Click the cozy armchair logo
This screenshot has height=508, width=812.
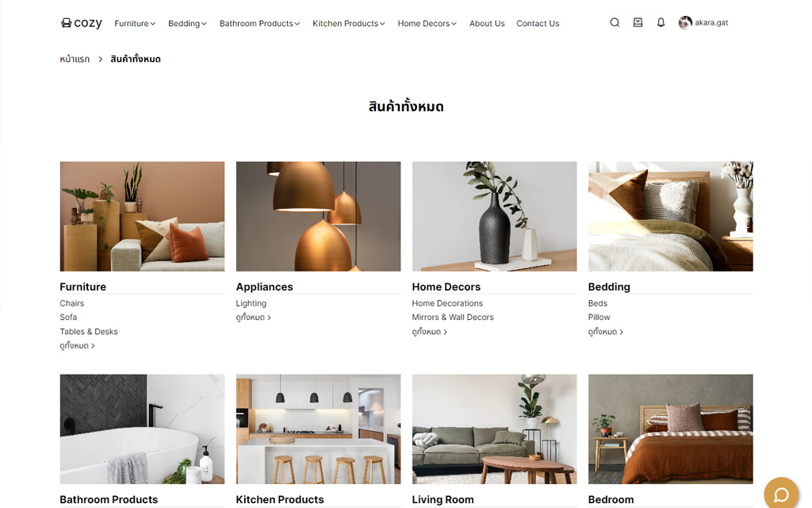82,23
